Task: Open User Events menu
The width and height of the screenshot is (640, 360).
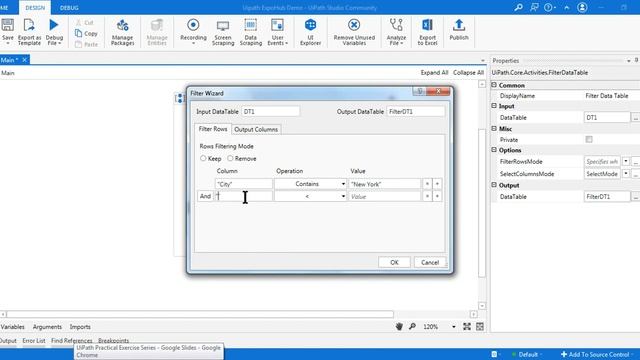Action: pos(278,32)
